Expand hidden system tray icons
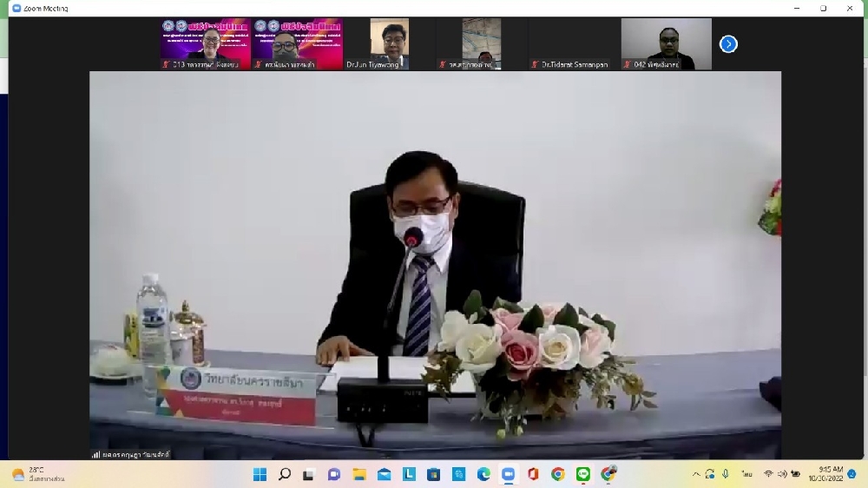 (695, 474)
